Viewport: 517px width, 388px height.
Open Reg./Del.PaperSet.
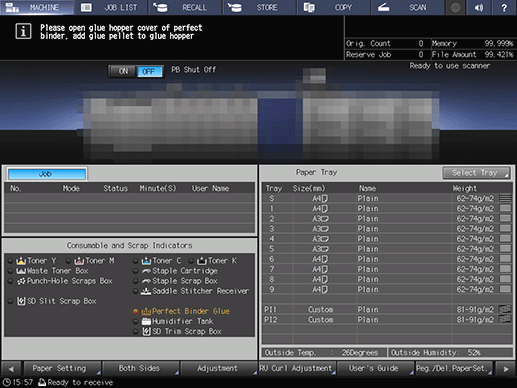click(x=454, y=368)
